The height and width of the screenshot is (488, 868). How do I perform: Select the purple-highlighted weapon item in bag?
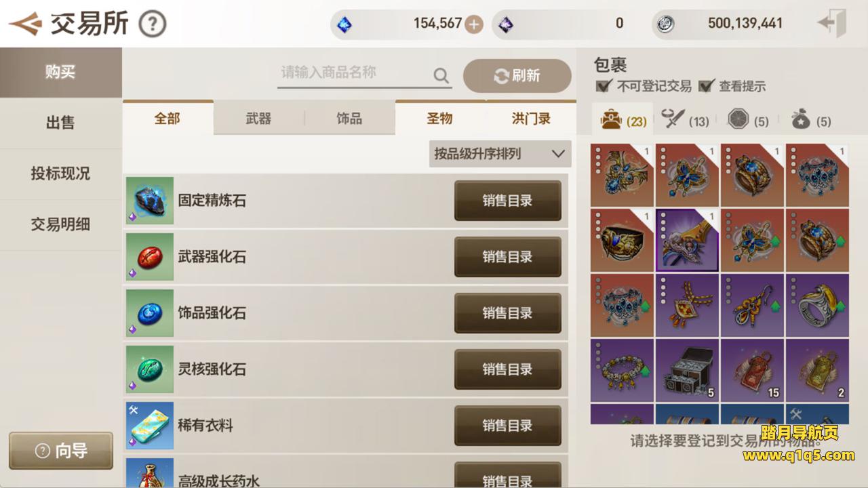coord(687,240)
